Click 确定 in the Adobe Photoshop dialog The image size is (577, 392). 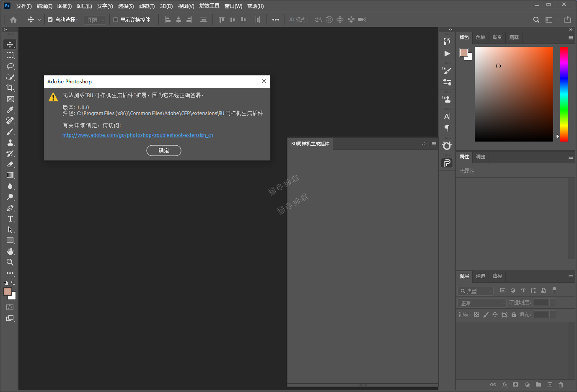point(164,150)
